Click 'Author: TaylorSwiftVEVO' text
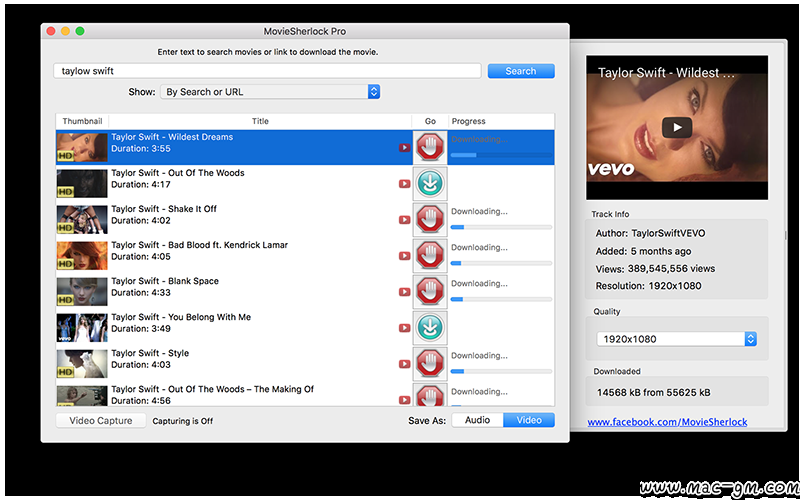The width and height of the screenshot is (800, 500). pos(651,233)
